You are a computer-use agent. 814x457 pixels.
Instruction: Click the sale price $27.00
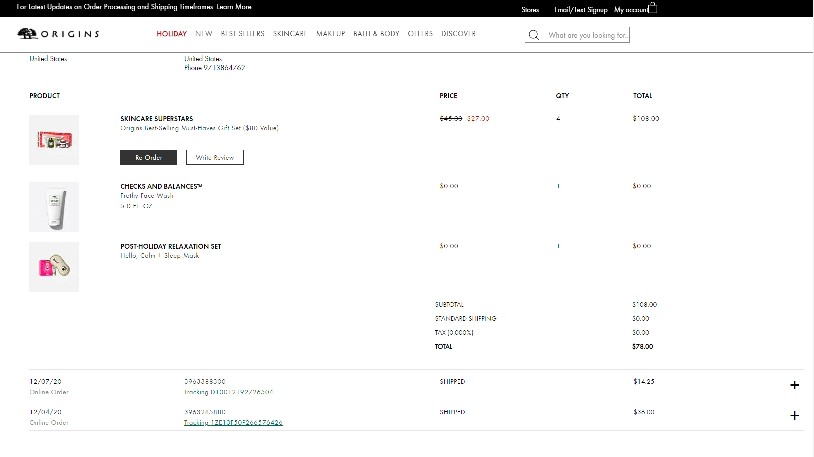click(478, 118)
